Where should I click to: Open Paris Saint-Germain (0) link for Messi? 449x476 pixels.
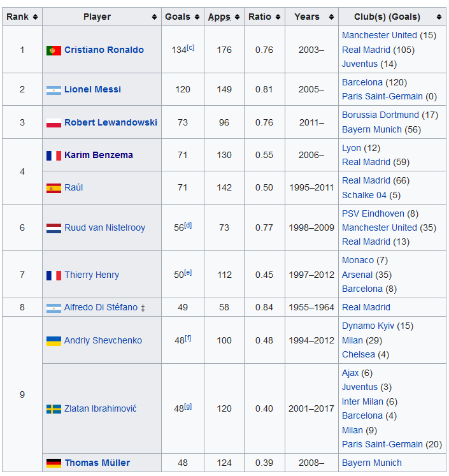point(382,96)
